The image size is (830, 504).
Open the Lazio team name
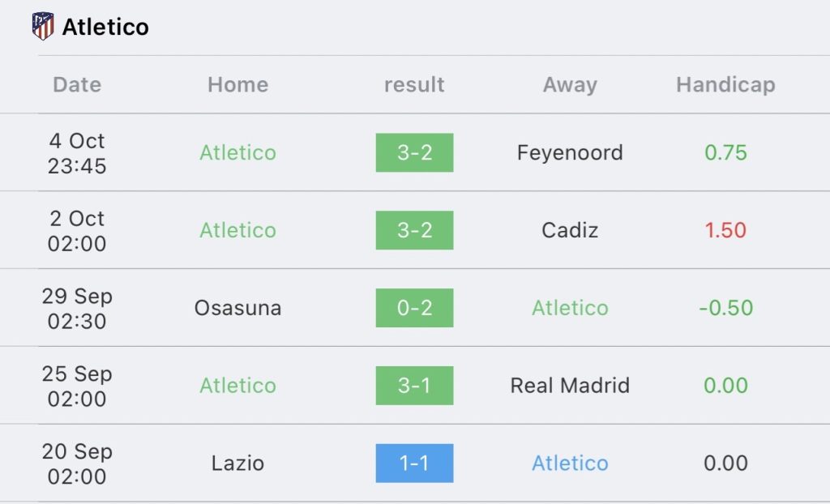click(237, 463)
